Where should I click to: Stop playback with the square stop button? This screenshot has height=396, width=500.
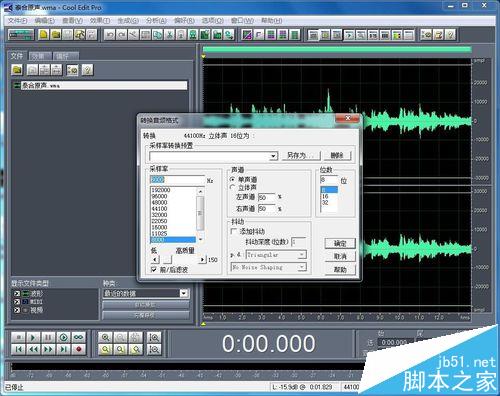[19, 337]
